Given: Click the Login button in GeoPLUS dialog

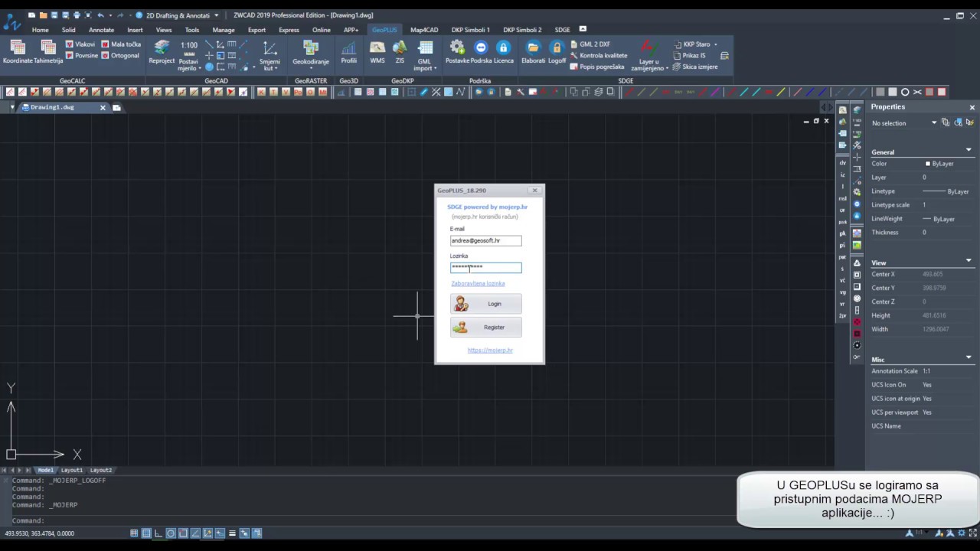Looking at the screenshot, I should (x=486, y=304).
